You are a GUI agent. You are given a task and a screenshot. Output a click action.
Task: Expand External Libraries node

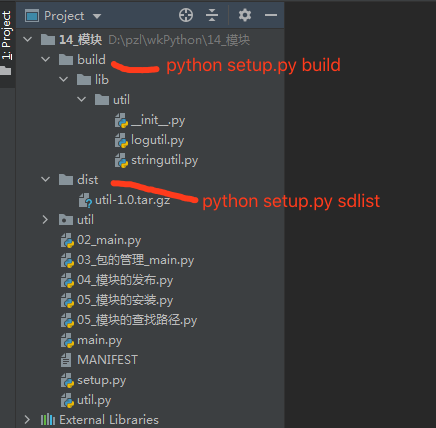coord(27,420)
